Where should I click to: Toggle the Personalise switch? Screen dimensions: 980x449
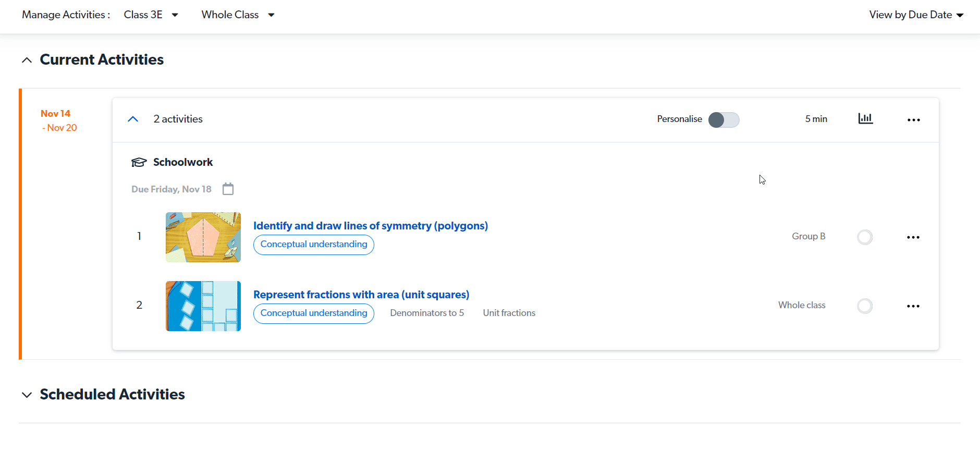(x=724, y=120)
